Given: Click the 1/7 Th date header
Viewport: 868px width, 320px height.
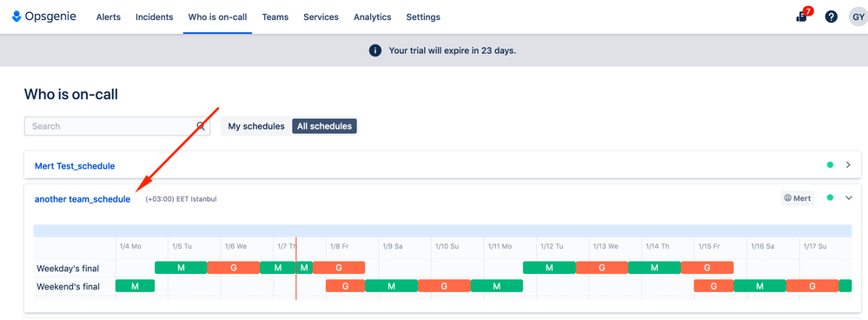Looking at the screenshot, I should (x=287, y=246).
